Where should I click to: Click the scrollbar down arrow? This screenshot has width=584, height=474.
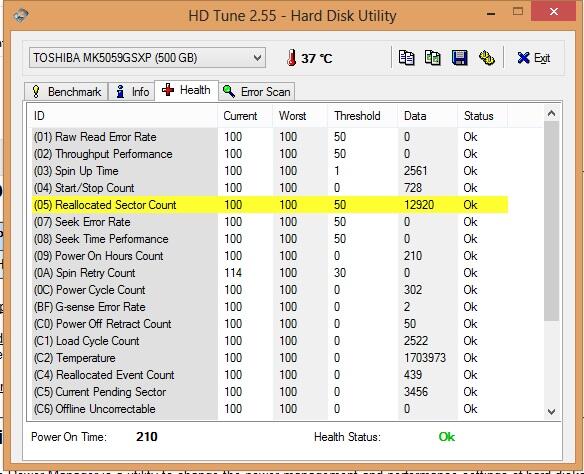pyautogui.click(x=552, y=411)
